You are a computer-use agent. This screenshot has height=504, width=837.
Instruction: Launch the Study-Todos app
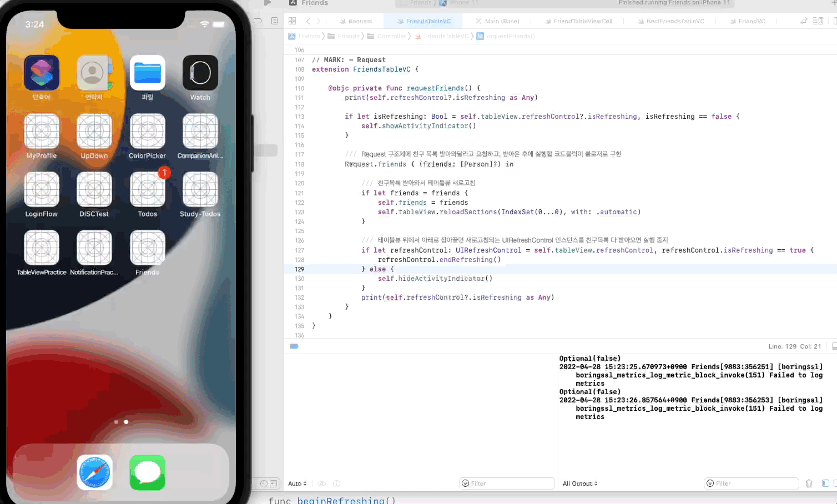200,189
